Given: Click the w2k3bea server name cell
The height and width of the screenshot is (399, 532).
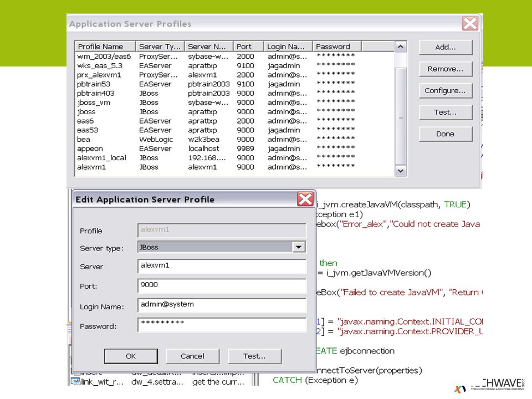Looking at the screenshot, I should 203,140.
